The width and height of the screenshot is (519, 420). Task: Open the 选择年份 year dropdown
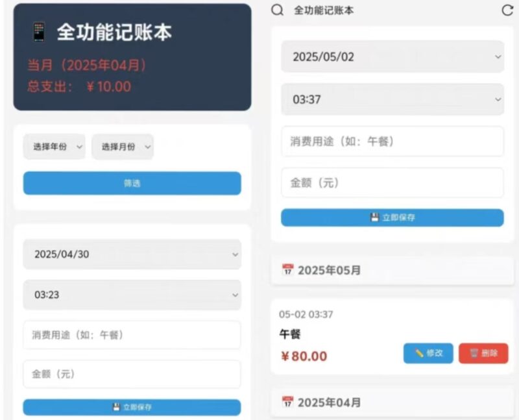tap(54, 147)
